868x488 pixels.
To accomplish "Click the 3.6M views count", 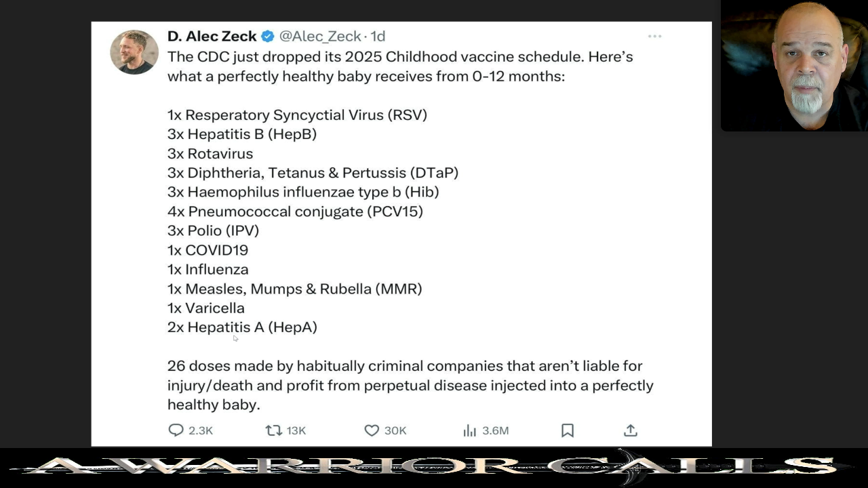I will tap(495, 430).
